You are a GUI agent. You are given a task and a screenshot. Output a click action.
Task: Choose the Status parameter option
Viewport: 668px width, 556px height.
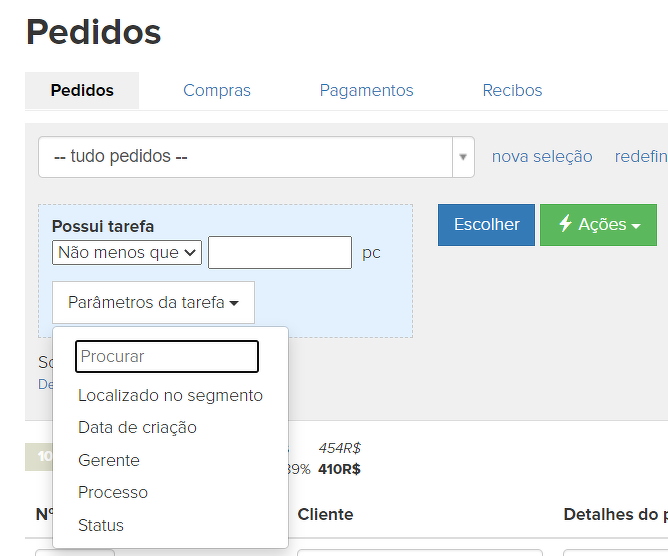[x=101, y=525]
